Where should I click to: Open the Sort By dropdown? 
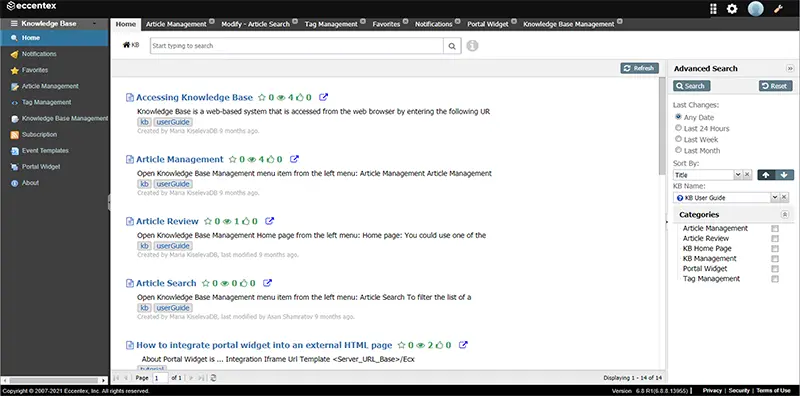click(x=738, y=175)
